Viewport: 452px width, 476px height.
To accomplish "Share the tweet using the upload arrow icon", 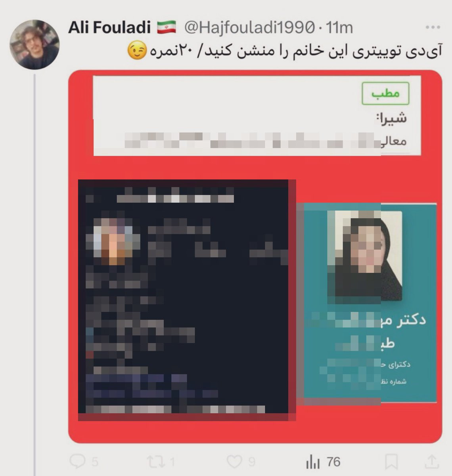I will pos(432,461).
